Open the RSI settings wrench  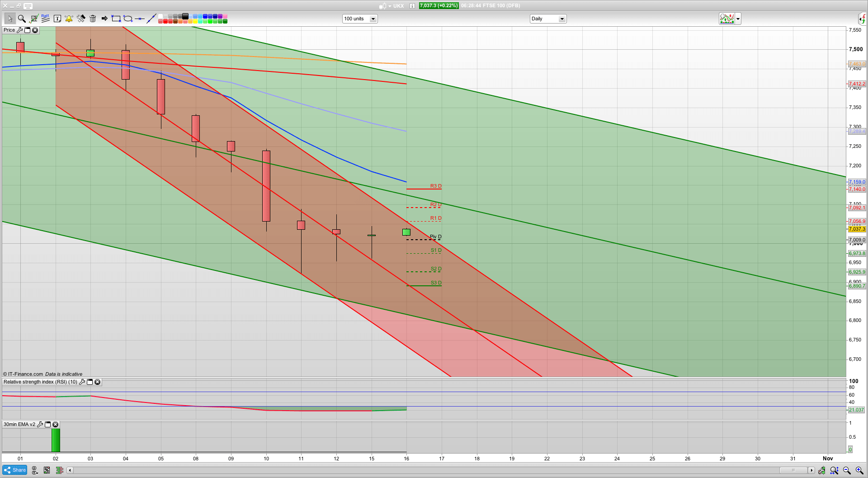(82, 382)
